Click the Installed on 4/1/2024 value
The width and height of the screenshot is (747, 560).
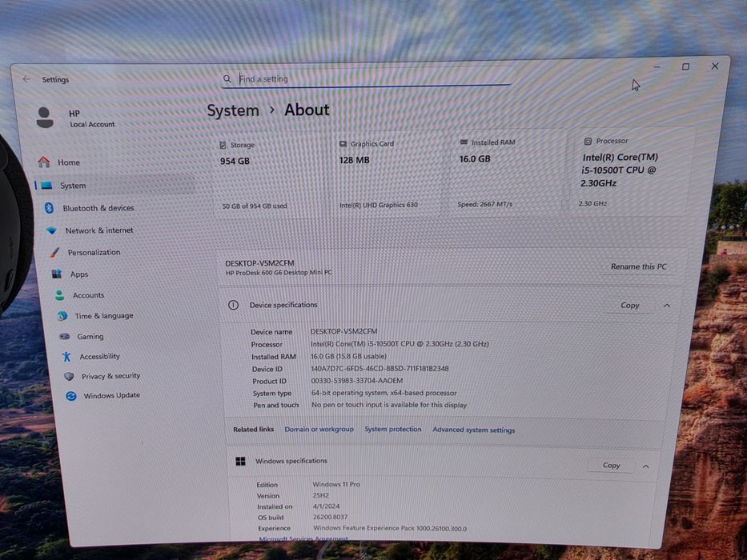326,506
